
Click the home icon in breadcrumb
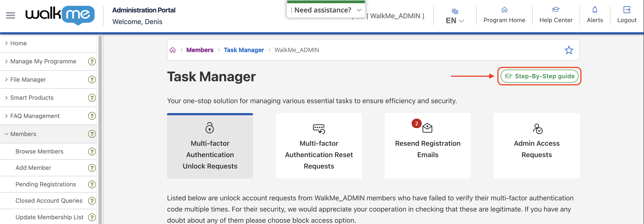coord(172,50)
